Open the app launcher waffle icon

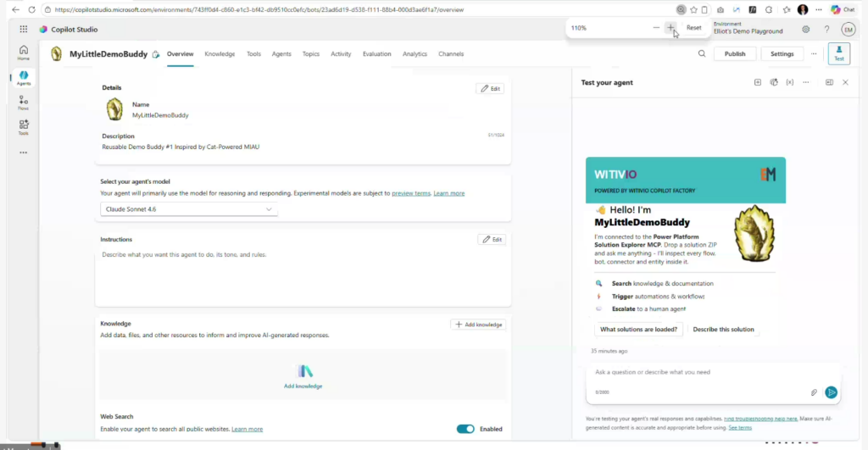pyautogui.click(x=23, y=30)
